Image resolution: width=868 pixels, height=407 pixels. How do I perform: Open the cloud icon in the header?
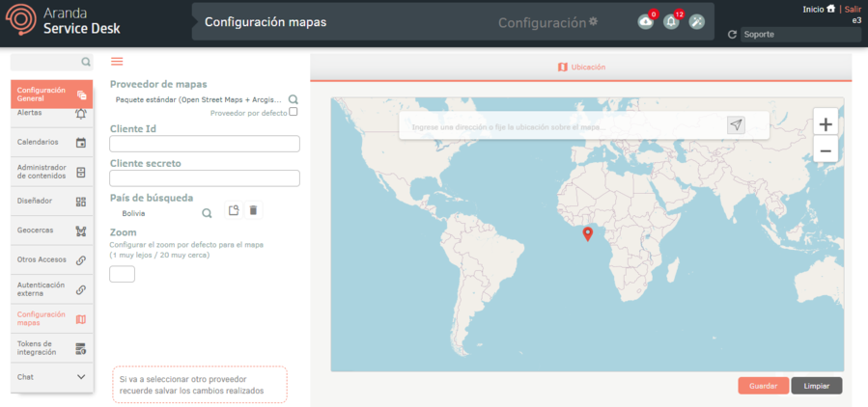click(x=646, y=22)
